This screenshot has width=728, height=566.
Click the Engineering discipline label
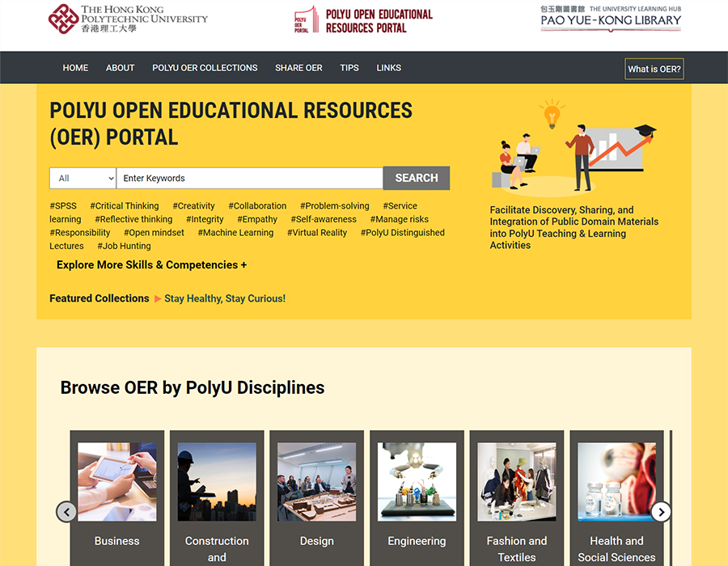[417, 541]
